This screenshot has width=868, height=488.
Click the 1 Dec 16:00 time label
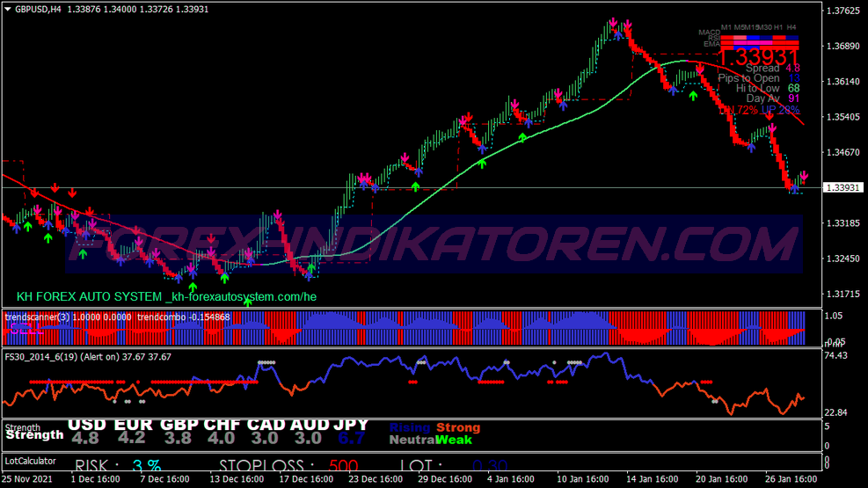(x=95, y=479)
